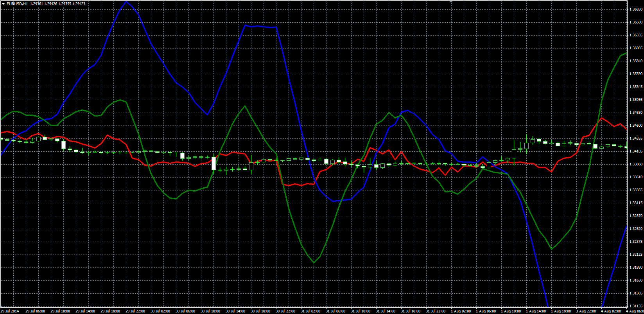Click the 1.32870 price scale label
Image resolution: width=644 pixels, height=314 pixels.
636,216
